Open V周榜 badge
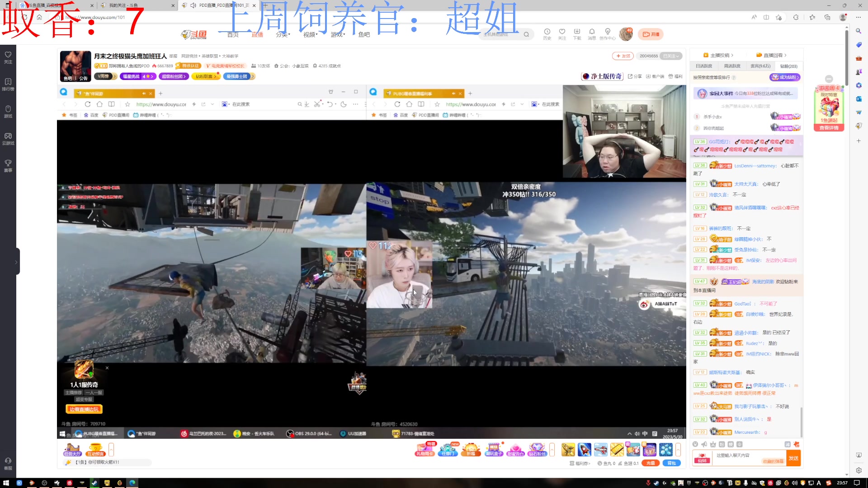 click(106, 76)
